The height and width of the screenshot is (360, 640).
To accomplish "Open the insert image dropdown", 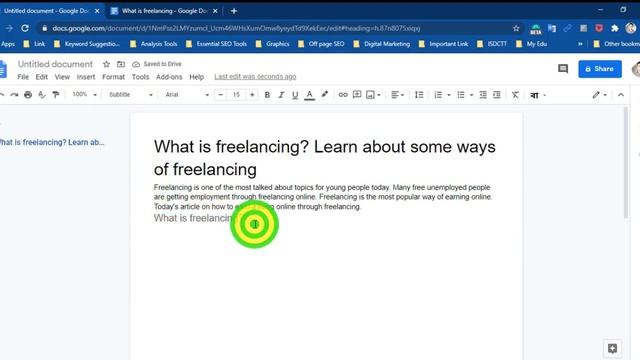I will (x=373, y=95).
